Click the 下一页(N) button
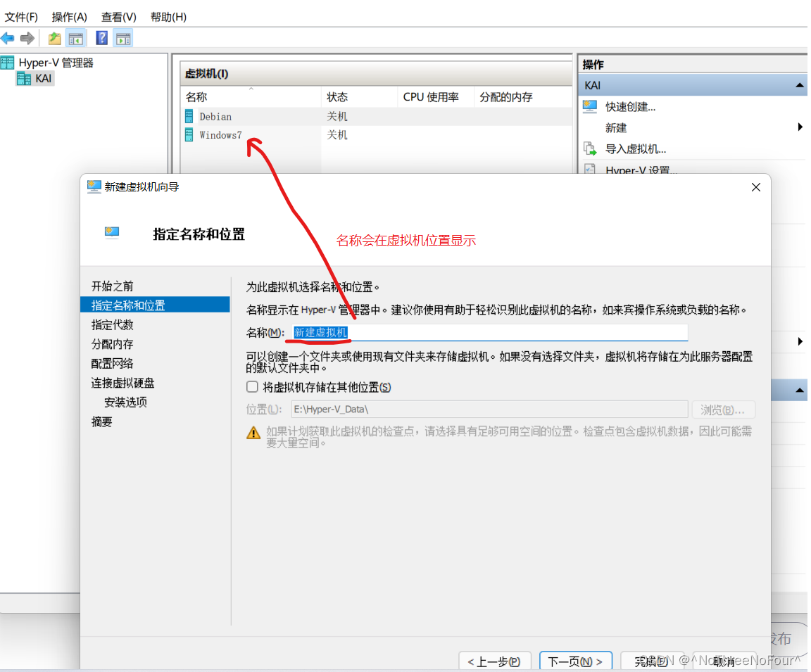 tap(576, 661)
